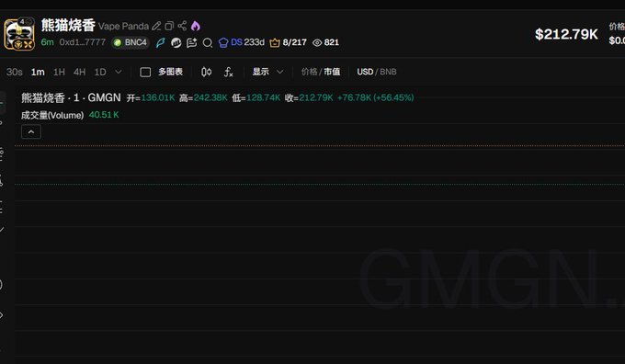Collapse the indicator legend with the chevron button

point(31,132)
